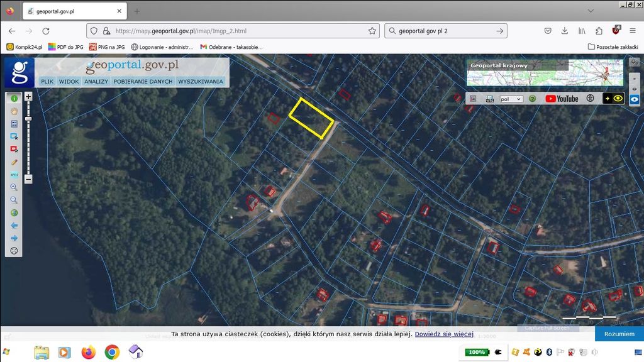Click the zoom slider handle

pos(28,118)
